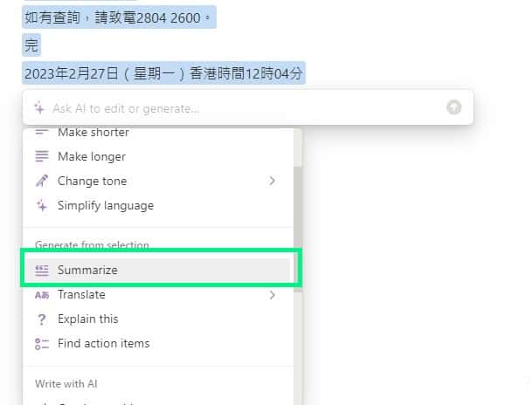Image resolution: width=532 pixels, height=405 pixels.
Task: Choose Make shorter from the AI menu
Action: tap(93, 134)
